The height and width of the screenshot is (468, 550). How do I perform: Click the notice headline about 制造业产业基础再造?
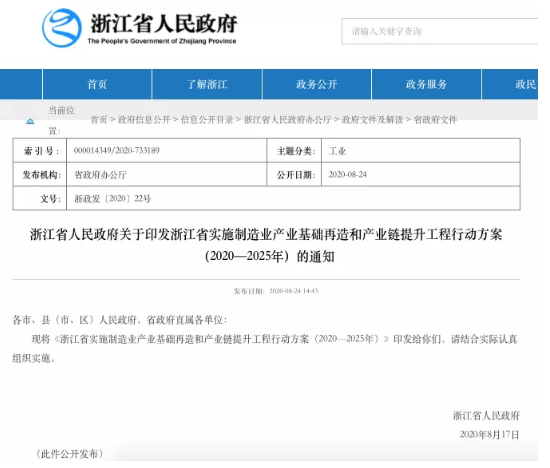(266, 245)
